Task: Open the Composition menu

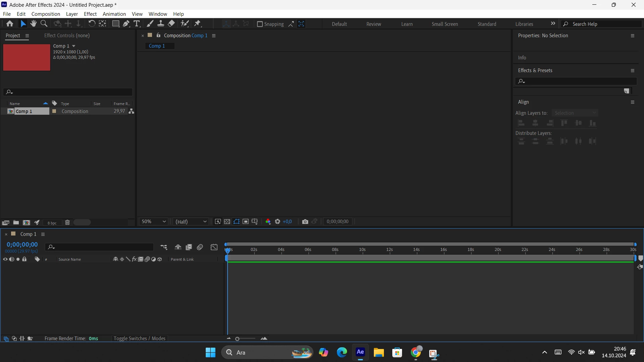Action: pos(46,14)
